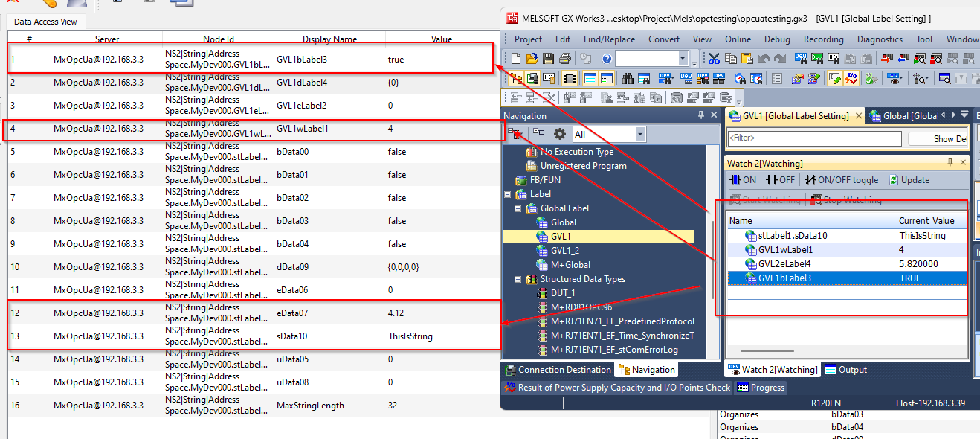Open the Convert menu
The height and width of the screenshot is (439, 980).
pos(664,39)
